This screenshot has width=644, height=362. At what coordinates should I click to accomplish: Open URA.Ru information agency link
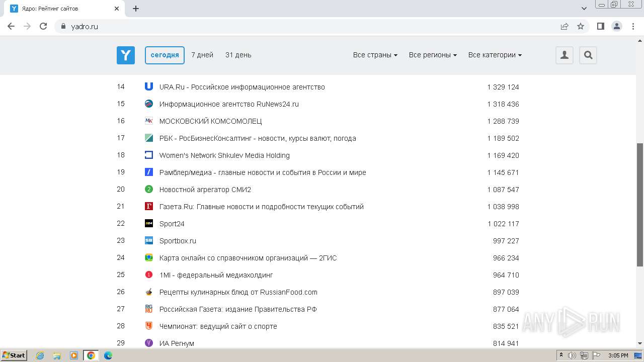tap(242, 87)
